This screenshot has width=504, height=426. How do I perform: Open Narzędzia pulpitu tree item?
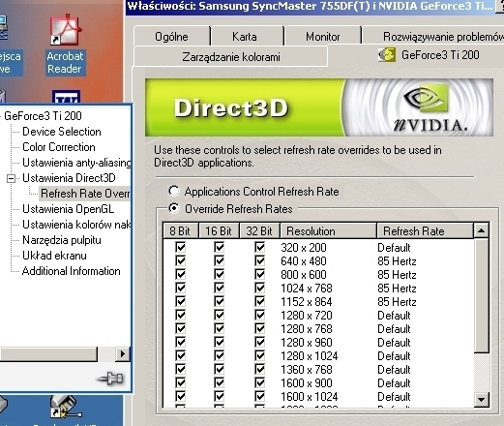(x=62, y=240)
